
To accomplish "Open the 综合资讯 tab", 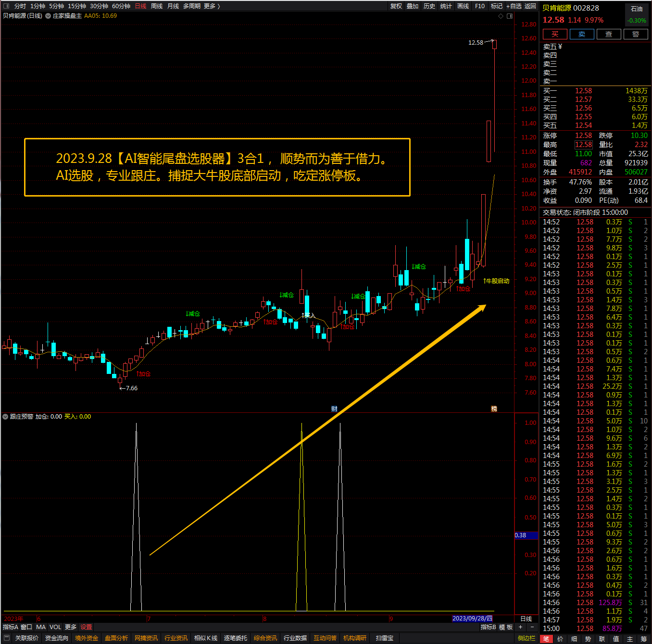I will pyautogui.click(x=265, y=638).
